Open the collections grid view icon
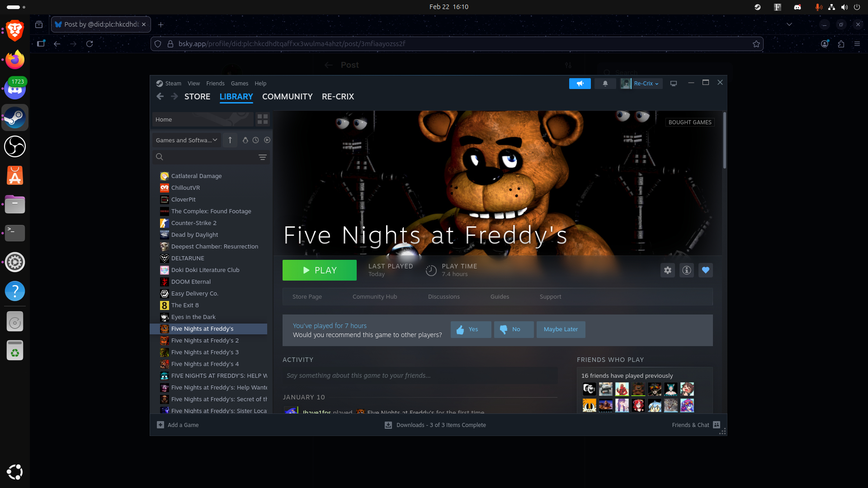The width and height of the screenshot is (868, 488). [262, 119]
